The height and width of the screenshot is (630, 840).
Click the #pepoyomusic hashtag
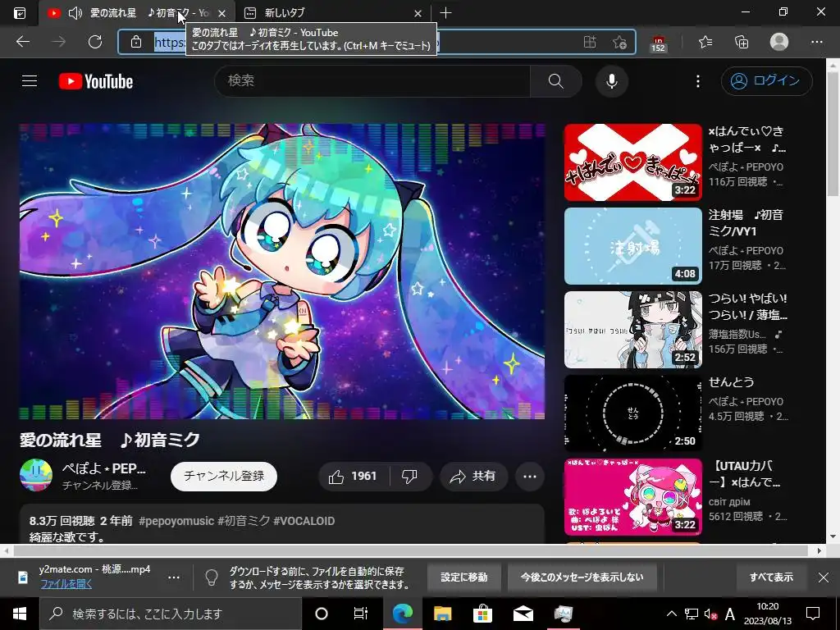(176, 521)
